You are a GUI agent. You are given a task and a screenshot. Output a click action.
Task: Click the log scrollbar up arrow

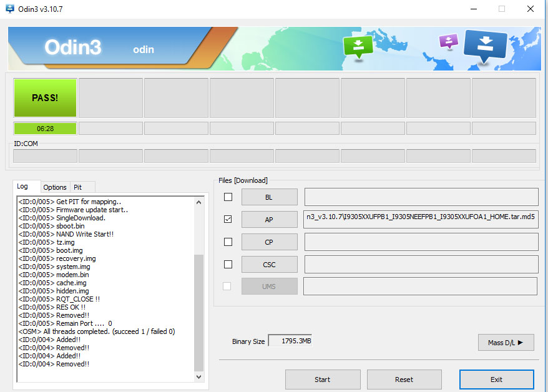pyautogui.click(x=199, y=202)
